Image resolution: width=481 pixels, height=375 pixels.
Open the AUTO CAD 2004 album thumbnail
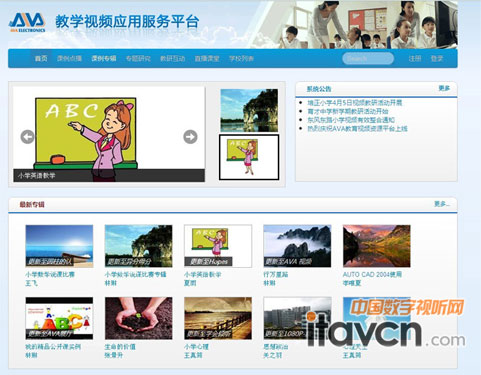(377, 246)
